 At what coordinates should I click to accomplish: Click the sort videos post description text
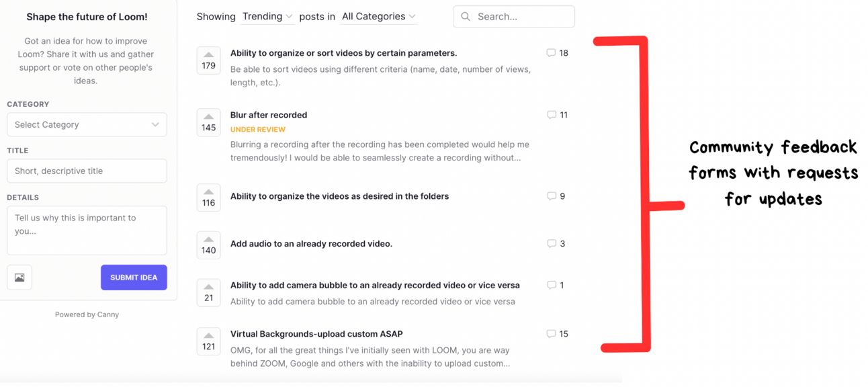click(380, 76)
